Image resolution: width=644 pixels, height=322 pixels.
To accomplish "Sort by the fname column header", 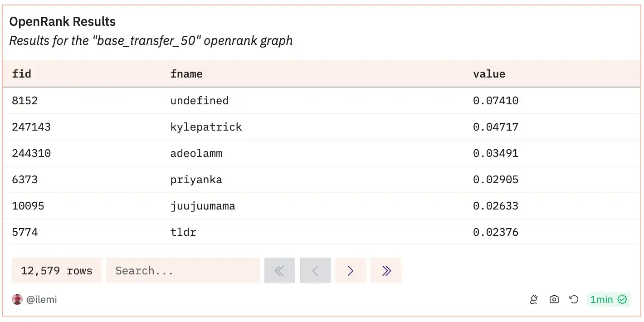I will point(186,74).
